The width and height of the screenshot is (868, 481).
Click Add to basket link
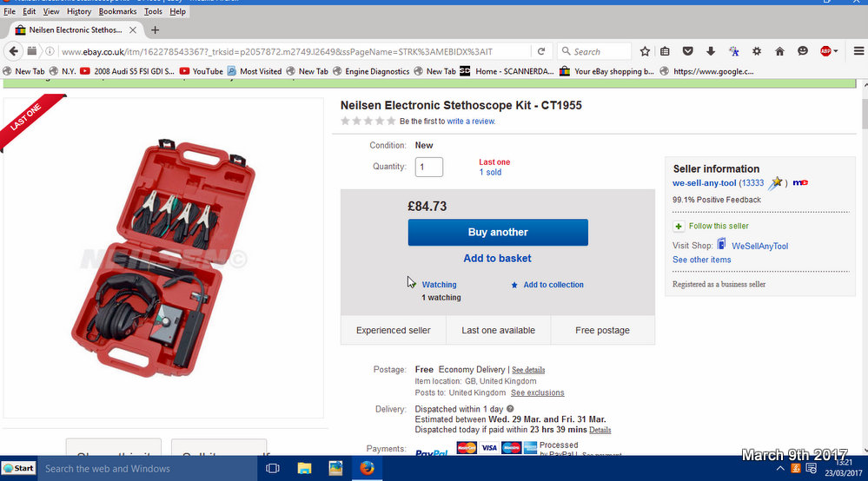click(x=497, y=258)
